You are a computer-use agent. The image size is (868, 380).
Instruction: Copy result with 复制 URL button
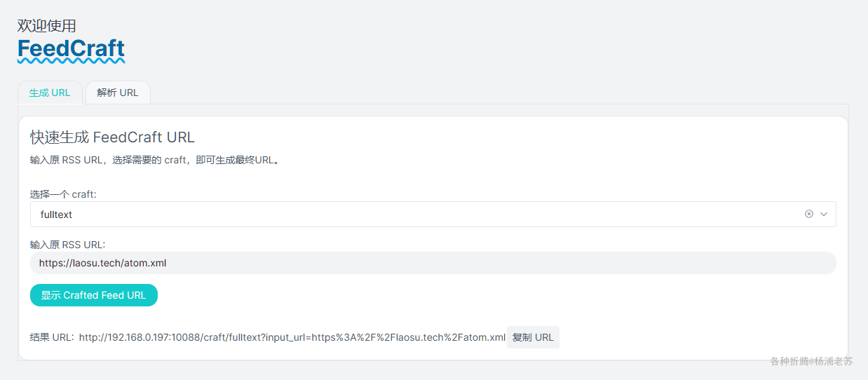tap(533, 337)
